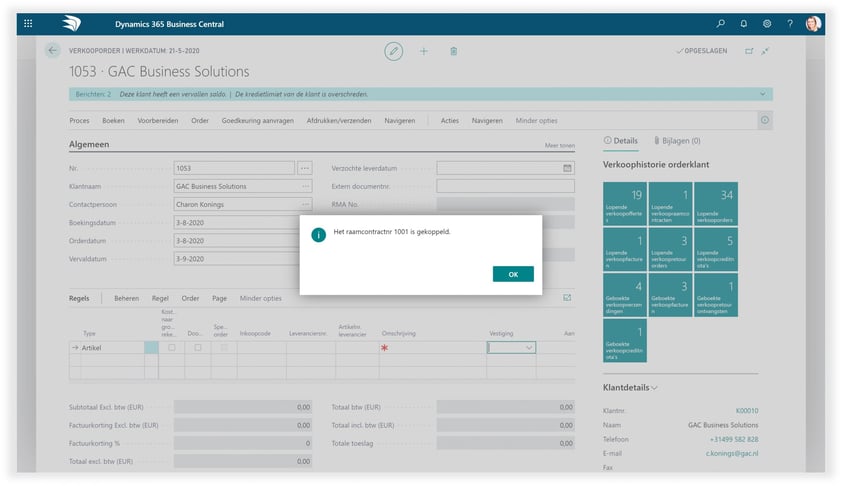Open Contactpersoon lookup ellipsis
This screenshot has width=842, height=486.
click(x=305, y=205)
